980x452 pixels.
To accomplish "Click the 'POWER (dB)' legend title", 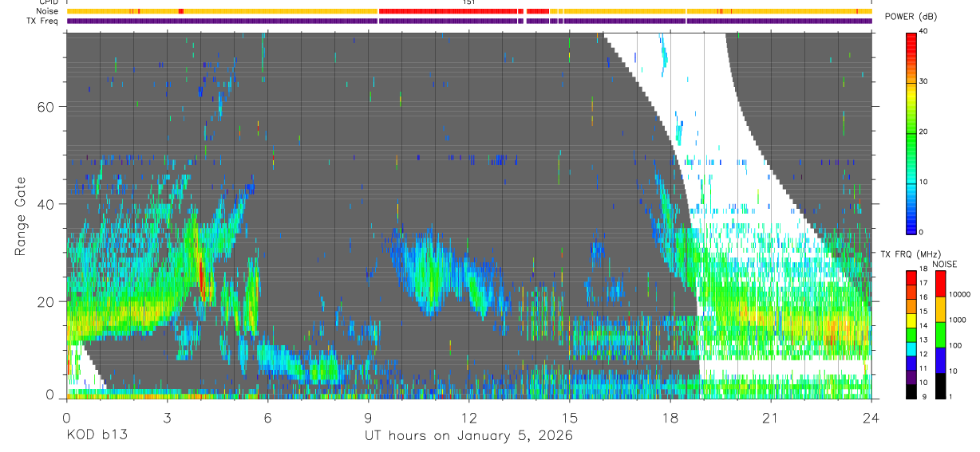I will 910,18.
